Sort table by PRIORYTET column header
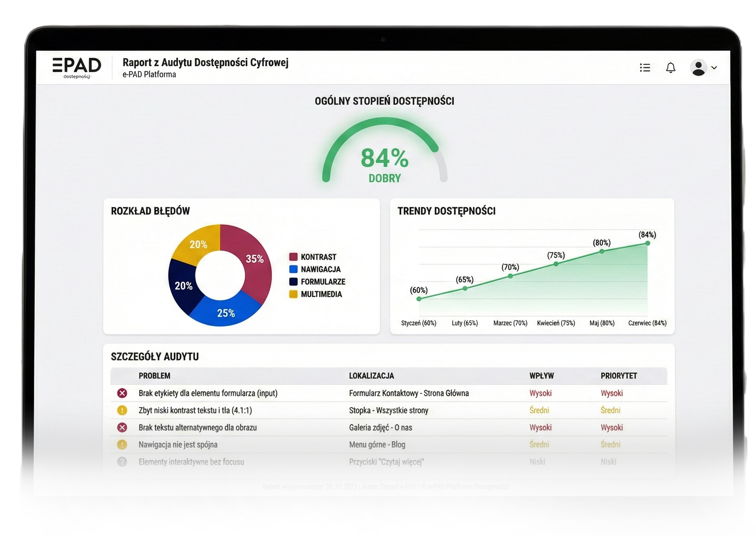The width and height of the screenshot is (756, 536). [x=619, y=376]
